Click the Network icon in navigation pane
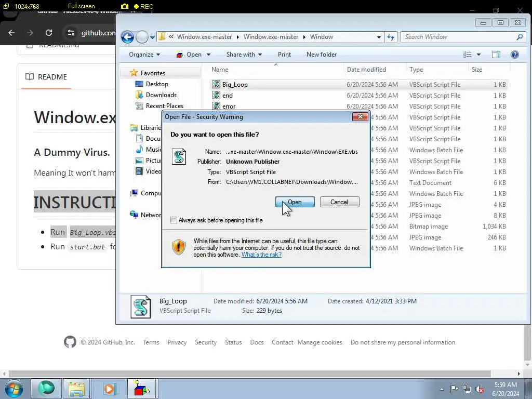The height and width of the screenshot is (399, 532). click(134, 215)
